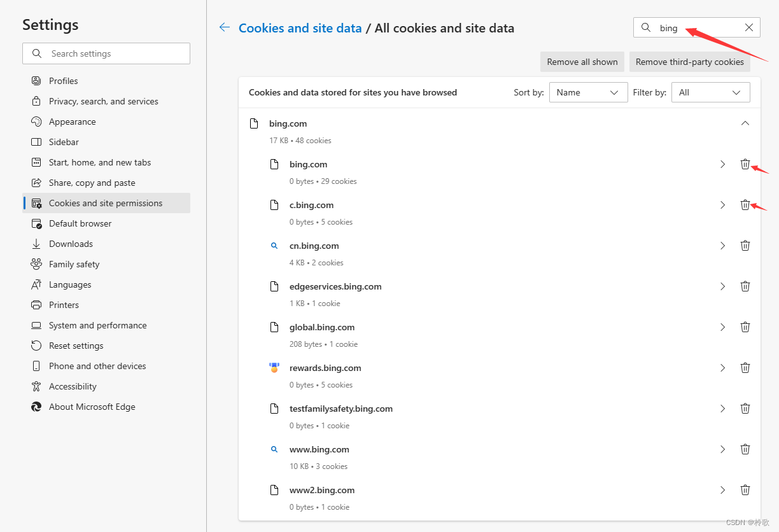Click the Printers icon in the sidebar
Screen dimensions: 779x532
[x=36, y=305]
